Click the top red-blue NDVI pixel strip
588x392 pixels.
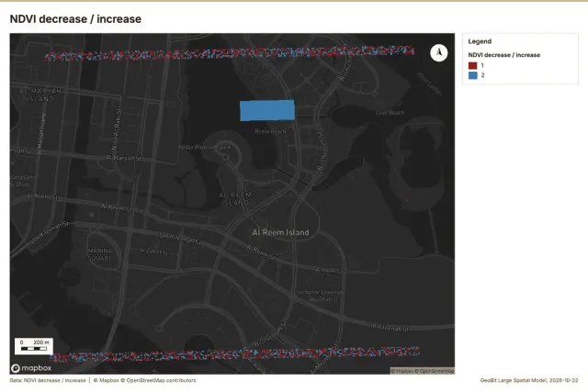[230, 53]
